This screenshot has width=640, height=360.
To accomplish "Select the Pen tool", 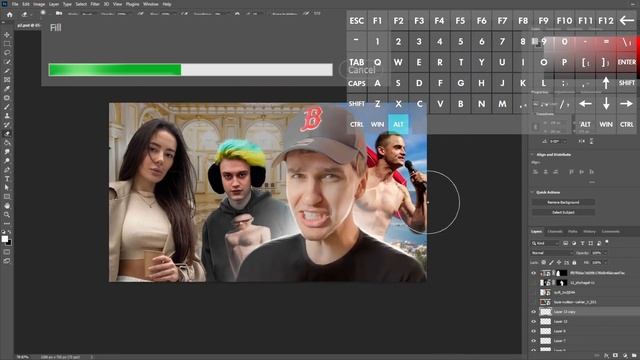I will 7,170.
